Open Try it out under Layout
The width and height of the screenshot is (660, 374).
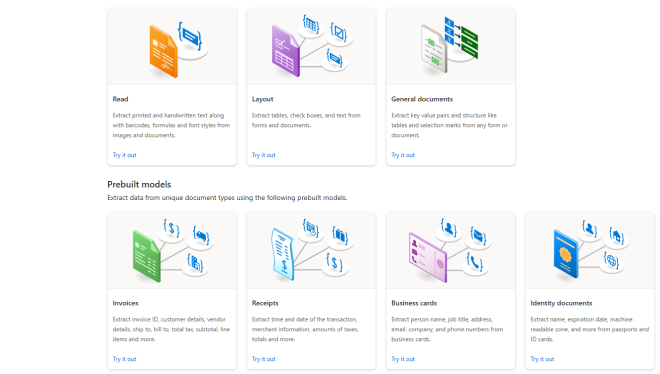[264, 155]
